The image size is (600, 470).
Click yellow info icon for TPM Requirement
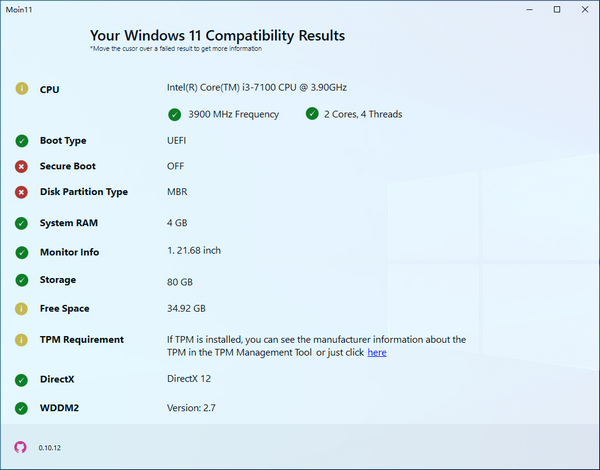pyautogui.click(x=21, y=339)
